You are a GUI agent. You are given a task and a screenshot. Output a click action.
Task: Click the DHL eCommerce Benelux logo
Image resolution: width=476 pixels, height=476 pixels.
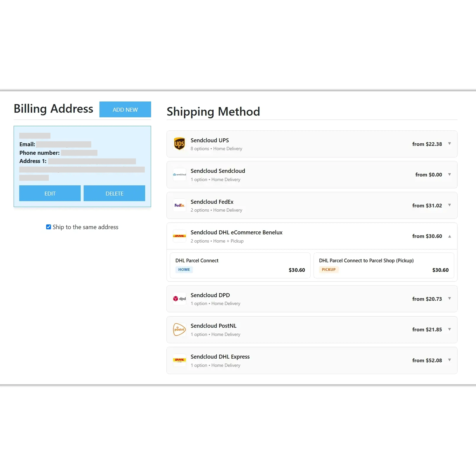point(179,236)
